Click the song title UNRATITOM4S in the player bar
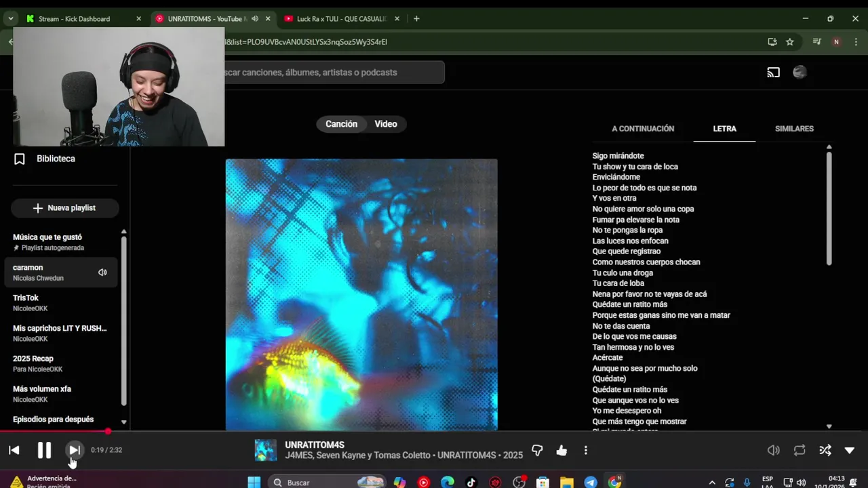This screenshot has height=488, width=868. (315, 445)
